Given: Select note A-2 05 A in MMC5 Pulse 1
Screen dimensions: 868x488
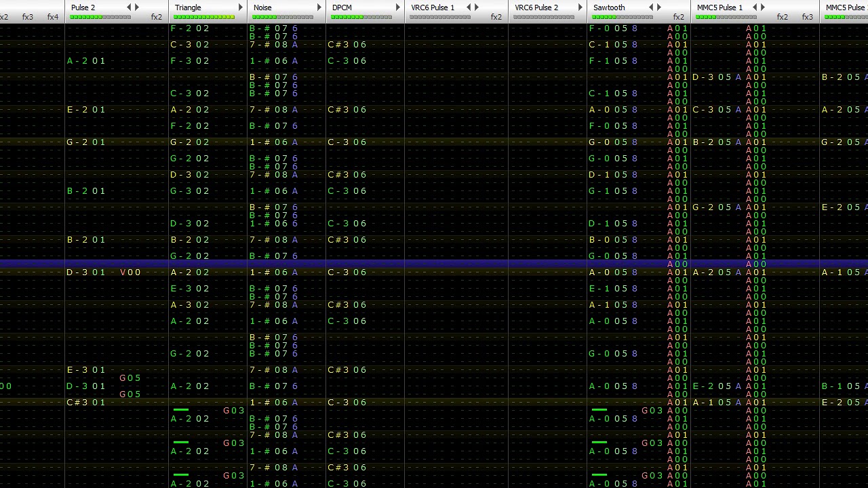Looking at the screenshot, I should point(717,272).
